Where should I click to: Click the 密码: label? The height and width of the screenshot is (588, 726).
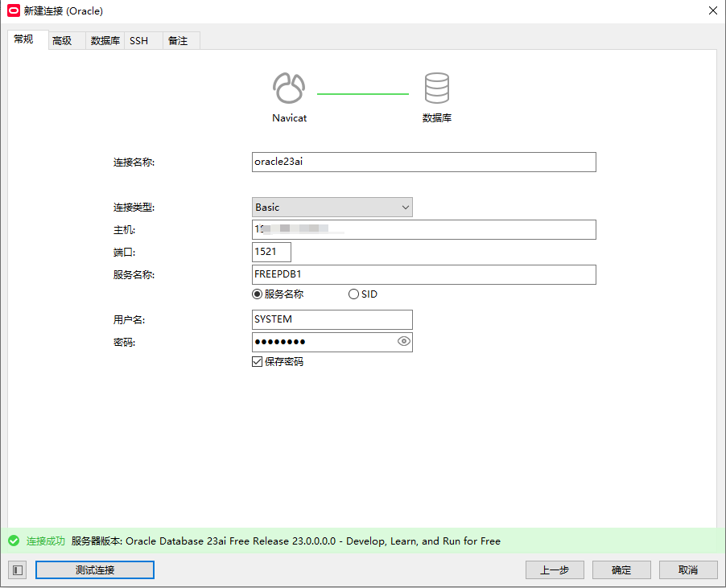click(124, 343)
